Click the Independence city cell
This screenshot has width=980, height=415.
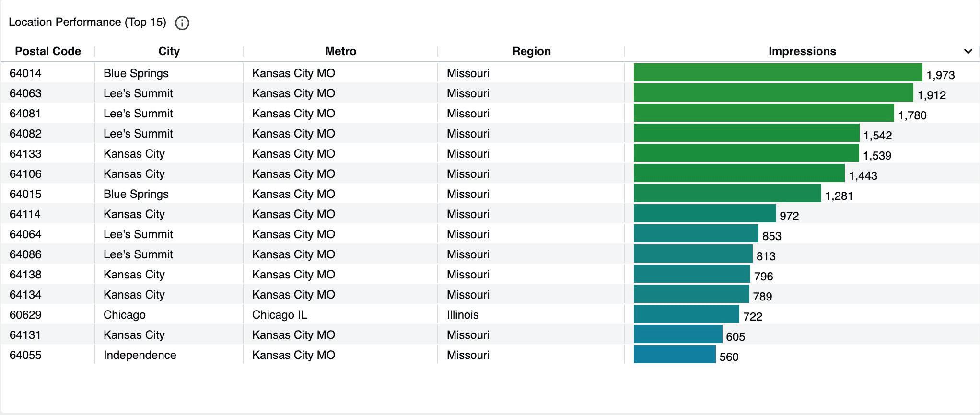click(140, 355)
